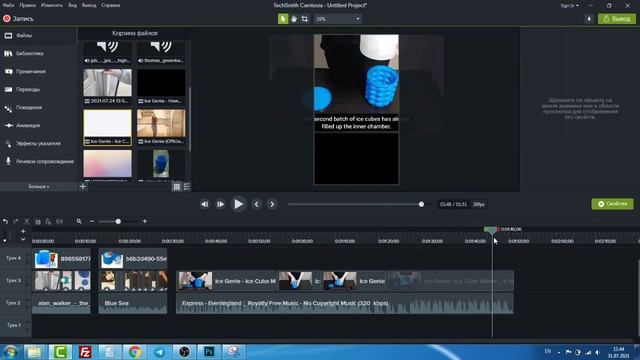Switch media bin to list view
This screenshot has width=640, height=360.
[x=187, y=187]
